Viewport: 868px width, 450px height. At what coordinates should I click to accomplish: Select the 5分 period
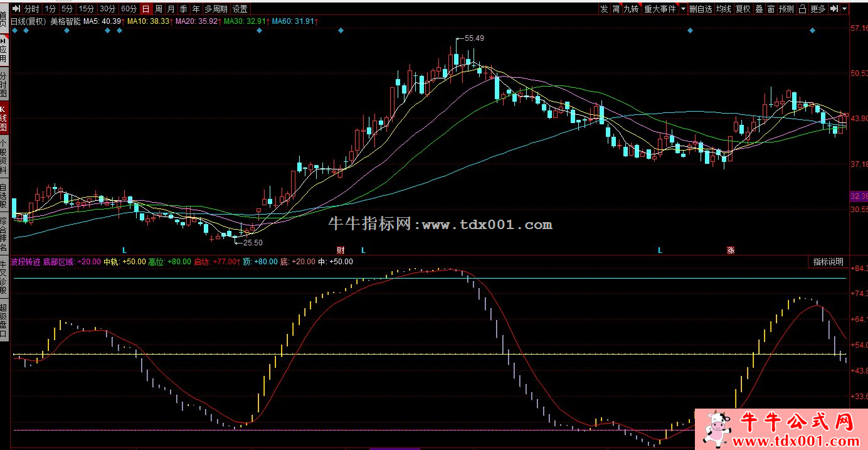tap(68, 9)
